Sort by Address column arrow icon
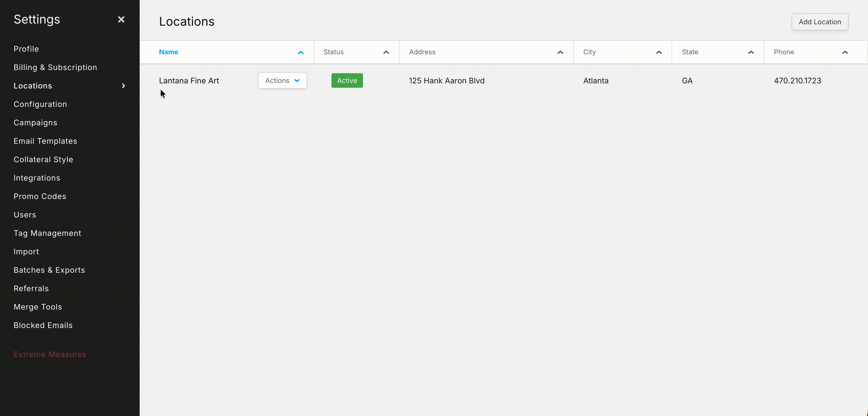Image resolution: width=868 pixels, height=416 pixels. pyautogui.click(x=560, y=53)
